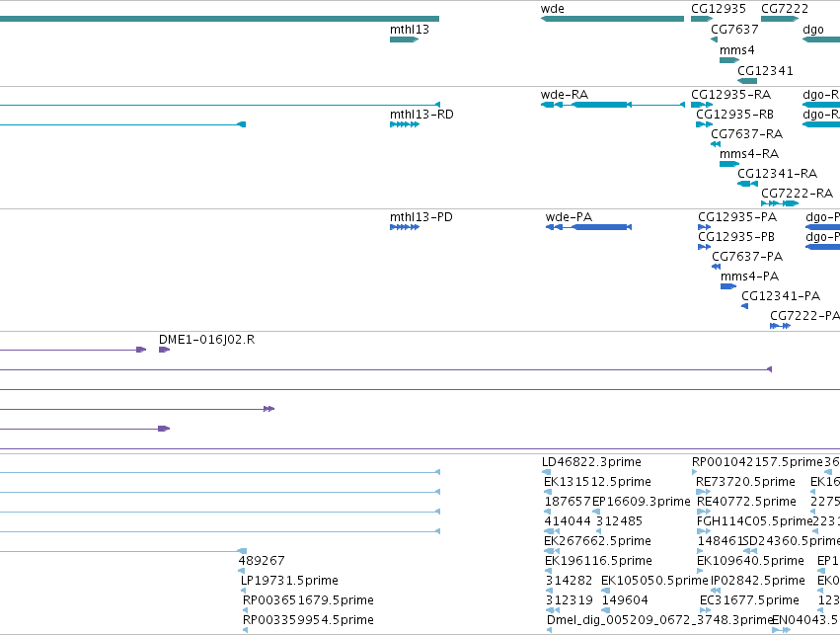The height and width of the screenshot is (635, 840).
Task: Select the CG12935 gene feature
Action: pyautogui.click(x=702, y=19)
